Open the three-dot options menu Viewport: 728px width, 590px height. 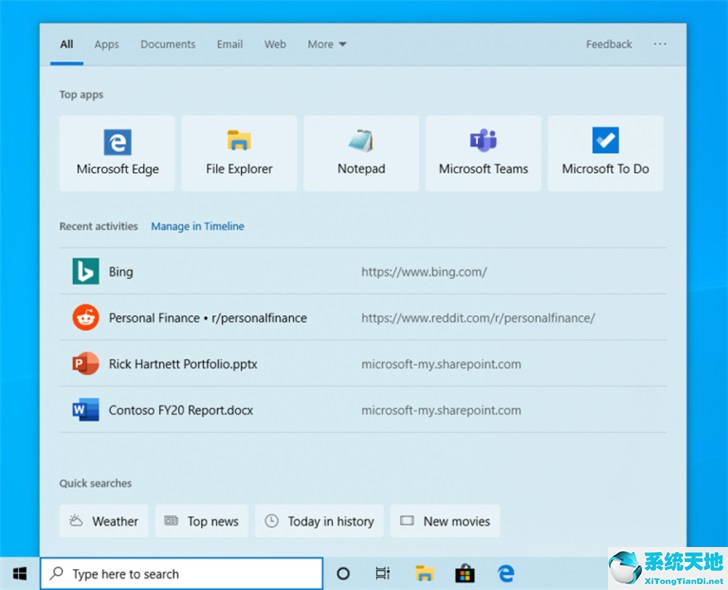tap(660, 44)
